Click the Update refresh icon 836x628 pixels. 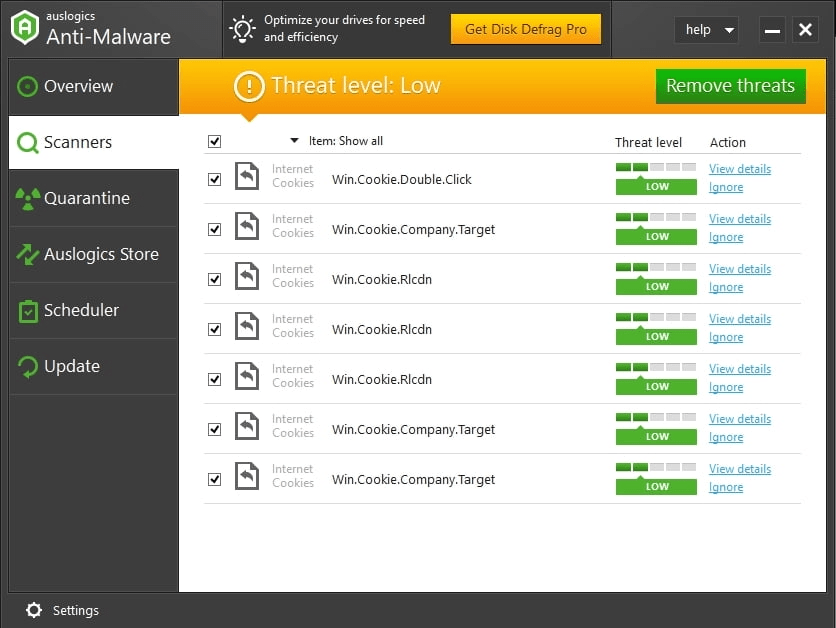point(27,366)
